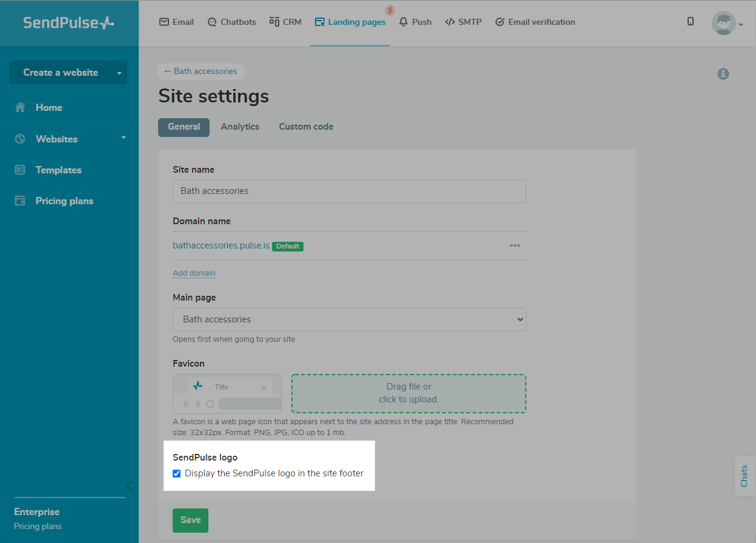Click the mobile phone icon
The width and height of the screenshot is (756, 543).
point(691,21)
